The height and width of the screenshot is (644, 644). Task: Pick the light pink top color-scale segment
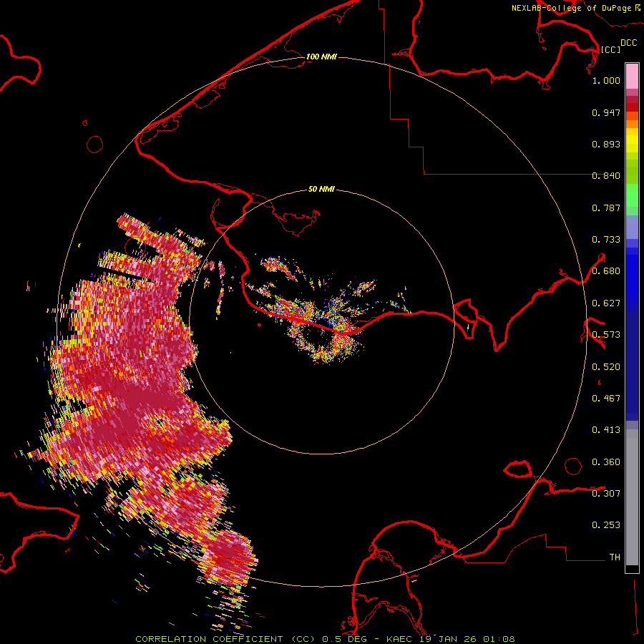pyautogui.click(x=632, y=76)
